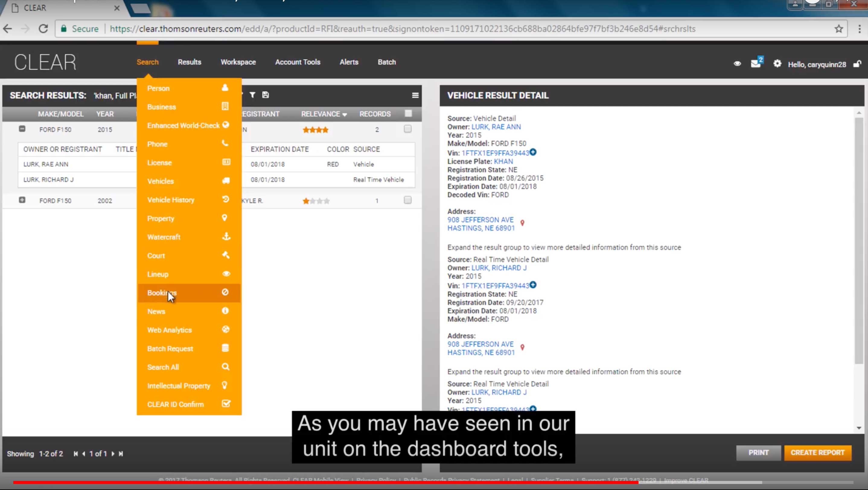Click the plus icon next to first VIN
The image size is (868, 490).
coord(533,153)
